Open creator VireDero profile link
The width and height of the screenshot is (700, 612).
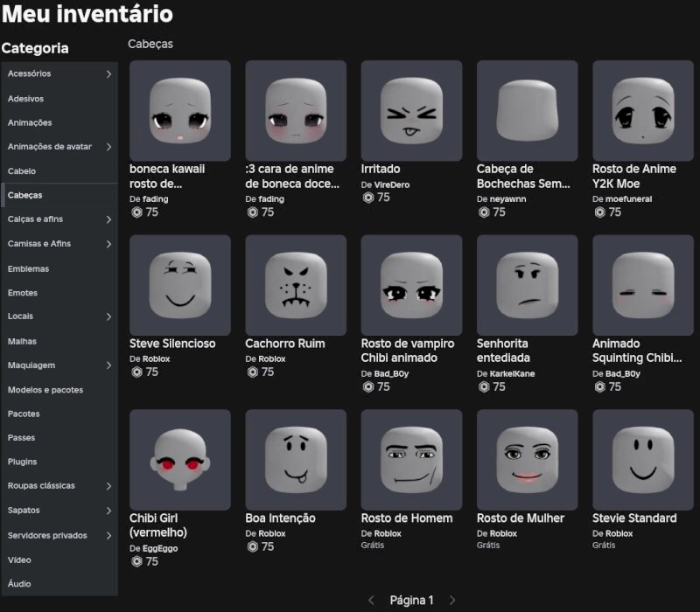pyautogui.click(x=391, y=184)
